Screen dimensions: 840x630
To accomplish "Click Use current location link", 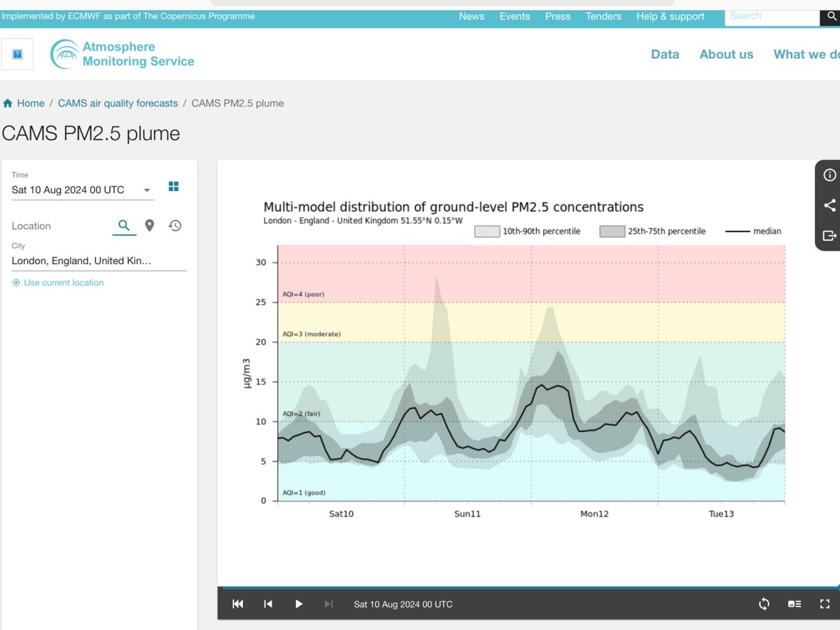I will point(64,283).
